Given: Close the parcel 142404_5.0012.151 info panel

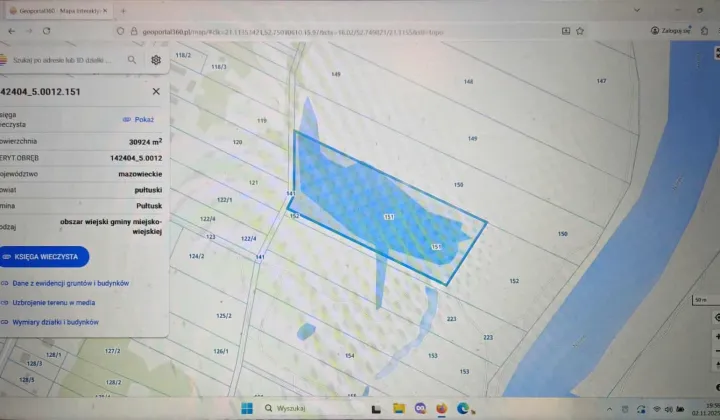Looking at the screenshot, I should tap(156, 92).
